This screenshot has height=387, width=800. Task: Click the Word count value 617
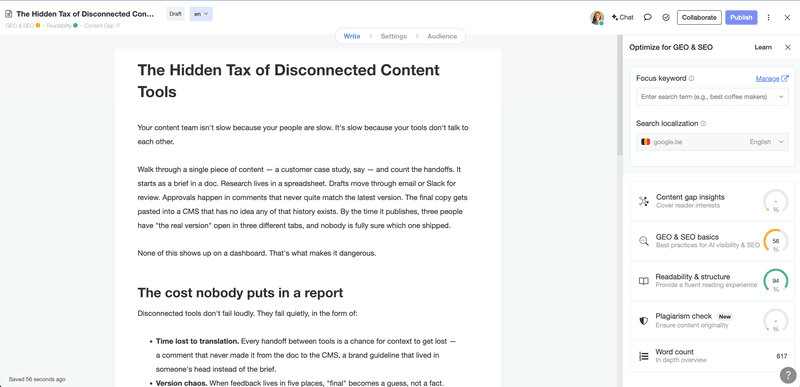782,356
